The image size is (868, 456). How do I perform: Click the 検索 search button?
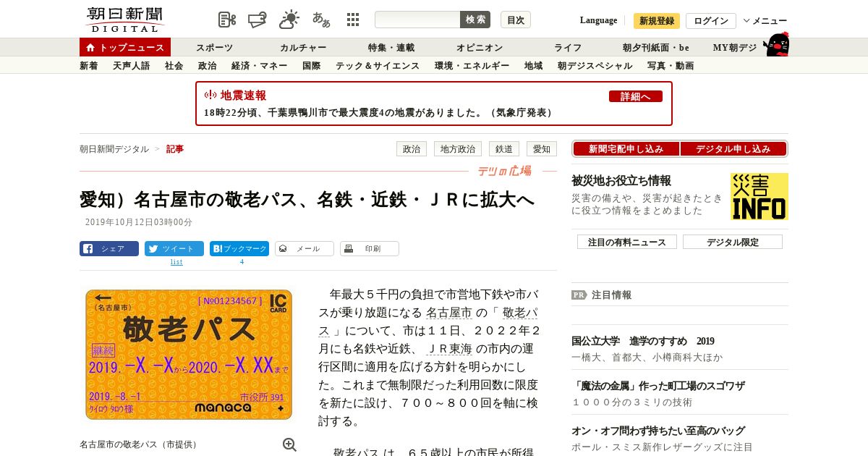pyautogui.click(x=475, y=20)
